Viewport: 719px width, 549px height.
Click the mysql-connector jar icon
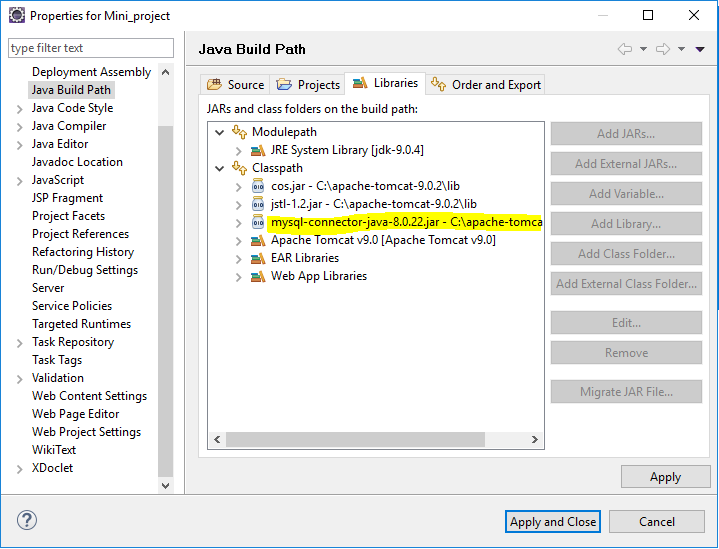pyautogui.click(x=258, y=222)
